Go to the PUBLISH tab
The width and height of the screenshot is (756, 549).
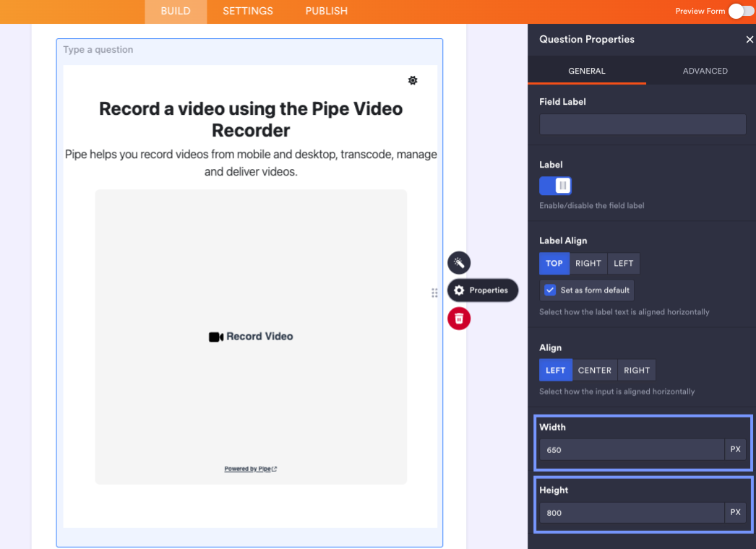327,11
